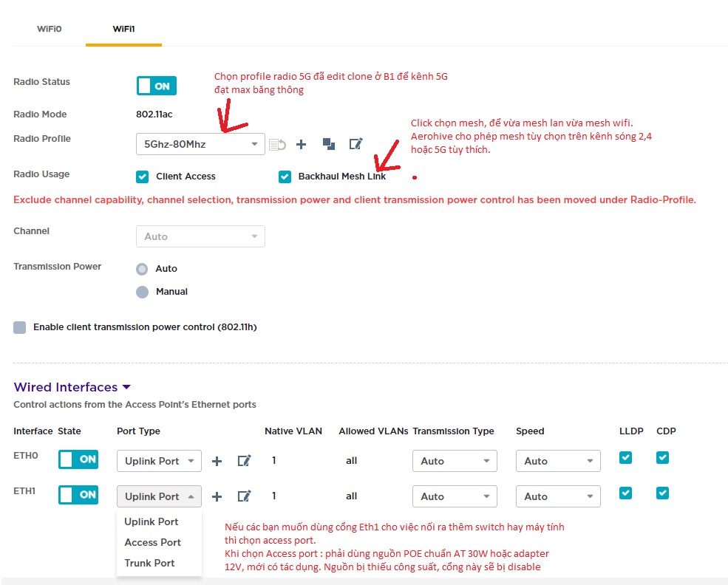Choose Access Port from the dropdown list
728x585 pixels.
tap(152, 542)
